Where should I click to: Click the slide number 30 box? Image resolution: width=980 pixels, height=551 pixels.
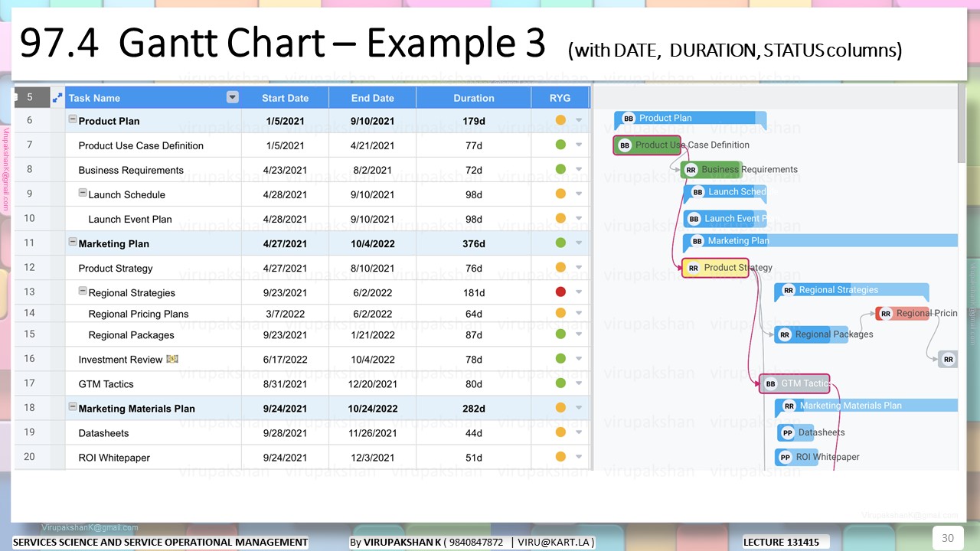(x=948, y=538)
